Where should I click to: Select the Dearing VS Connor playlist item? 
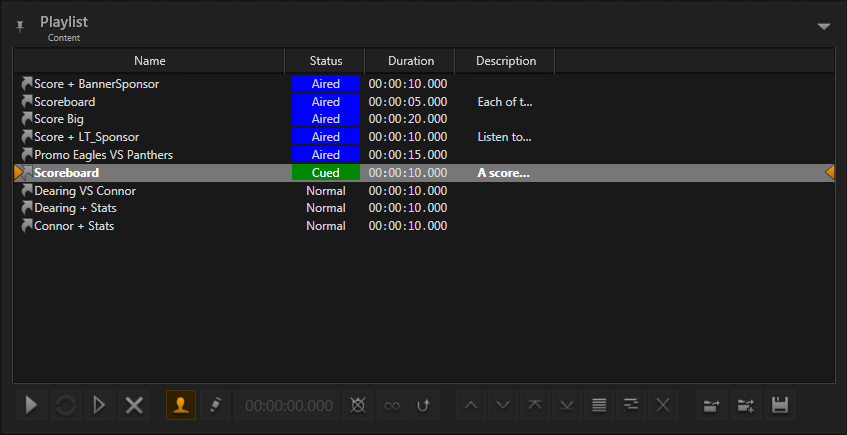[85, 190]
